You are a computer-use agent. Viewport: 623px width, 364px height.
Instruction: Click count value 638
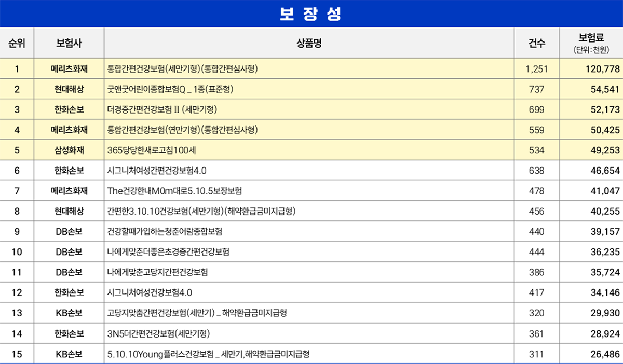pos(536,171)
